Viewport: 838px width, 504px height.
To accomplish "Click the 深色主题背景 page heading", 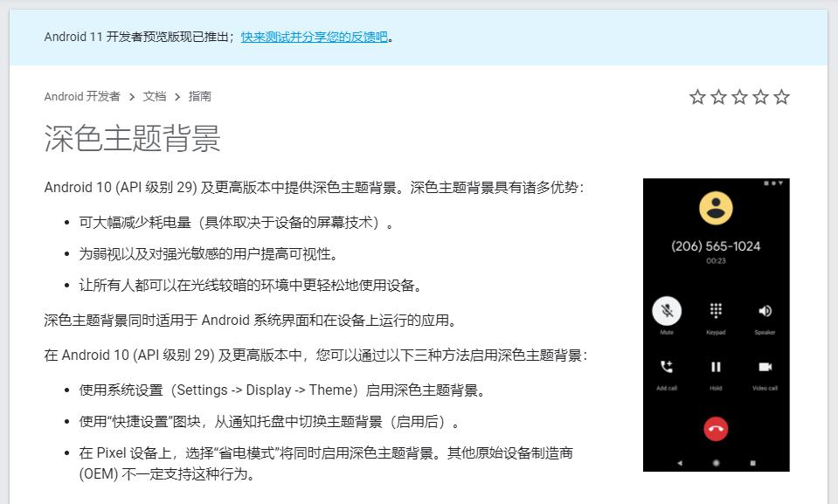I will (x=132, y=138).
